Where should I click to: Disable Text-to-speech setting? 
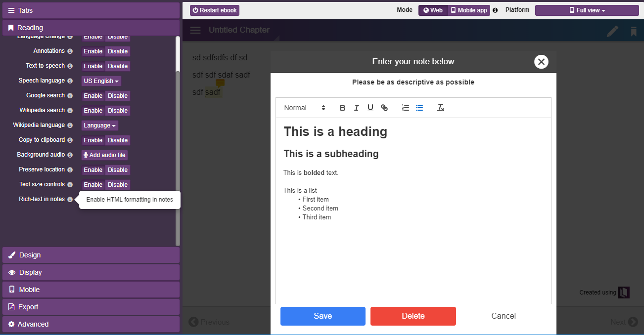click(x=118, y=66)
